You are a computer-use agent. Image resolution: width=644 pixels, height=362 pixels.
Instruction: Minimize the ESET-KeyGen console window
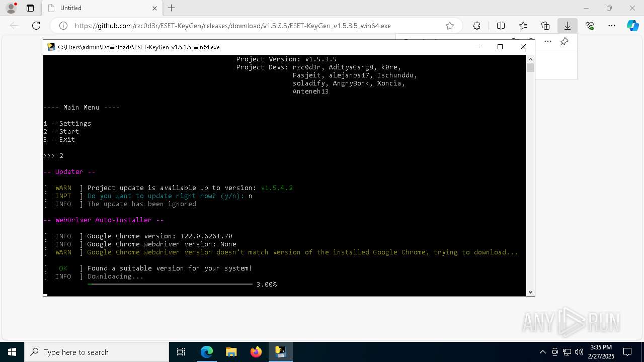click(477, 47)
